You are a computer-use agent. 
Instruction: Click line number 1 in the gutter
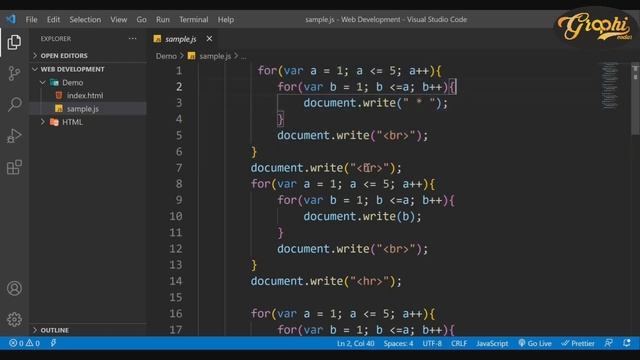(x=179, y=71)
